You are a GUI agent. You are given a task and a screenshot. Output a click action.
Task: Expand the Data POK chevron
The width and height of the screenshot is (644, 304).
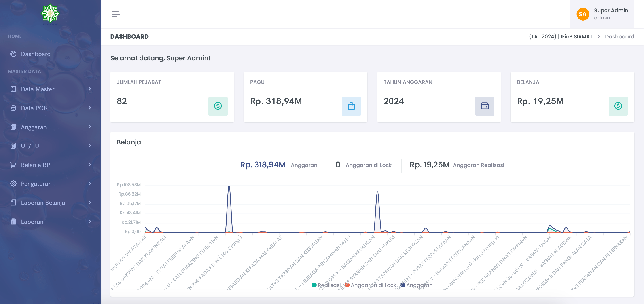tap(90, 108)
